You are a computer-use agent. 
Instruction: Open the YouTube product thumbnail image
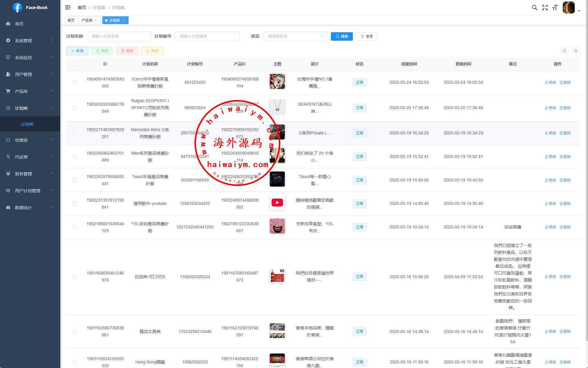277,203
